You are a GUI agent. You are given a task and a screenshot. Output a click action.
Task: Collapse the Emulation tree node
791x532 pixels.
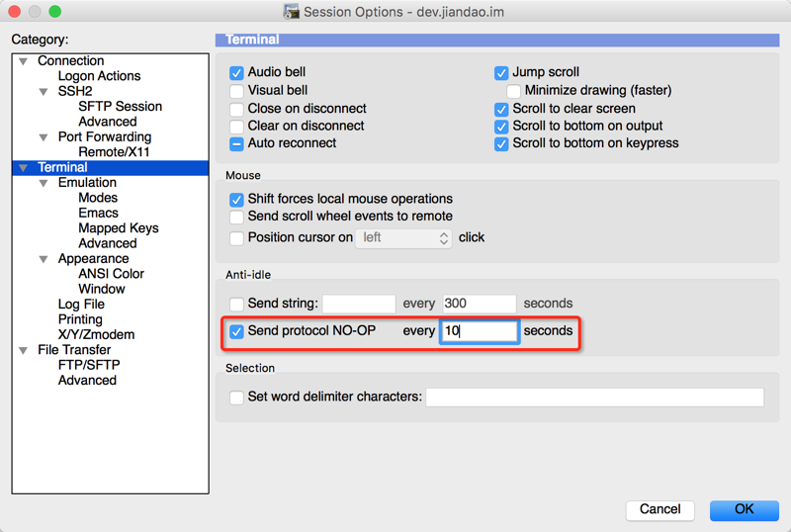(44, 183)
